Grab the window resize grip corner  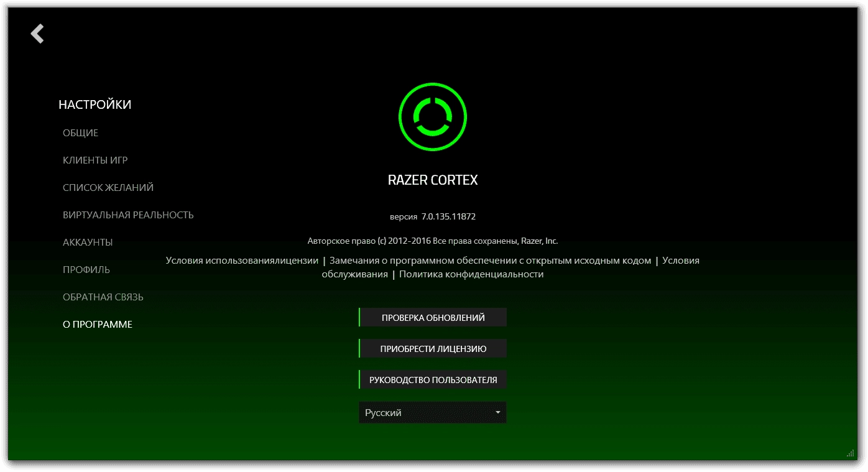click(x=850, y=453)
